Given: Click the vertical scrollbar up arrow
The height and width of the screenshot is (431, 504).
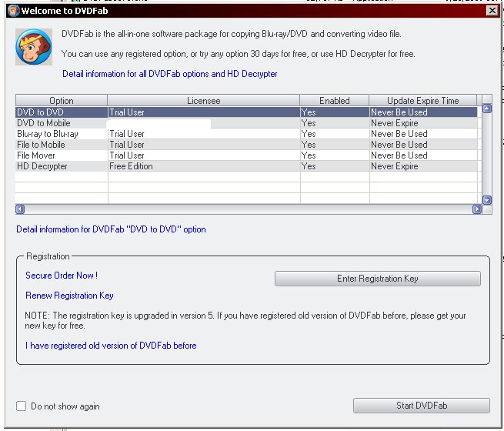Looking at the screenshot, I should [486, 109].
